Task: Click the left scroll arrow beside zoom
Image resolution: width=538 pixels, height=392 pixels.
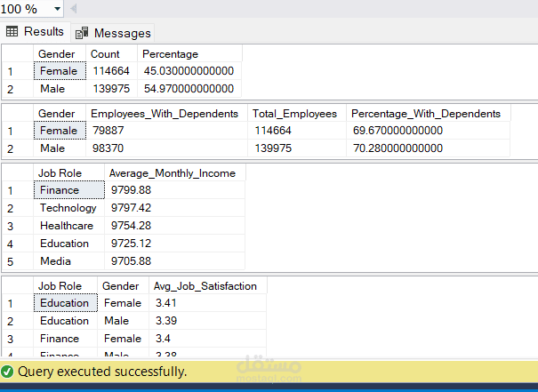Action: (x=73, y=9)
